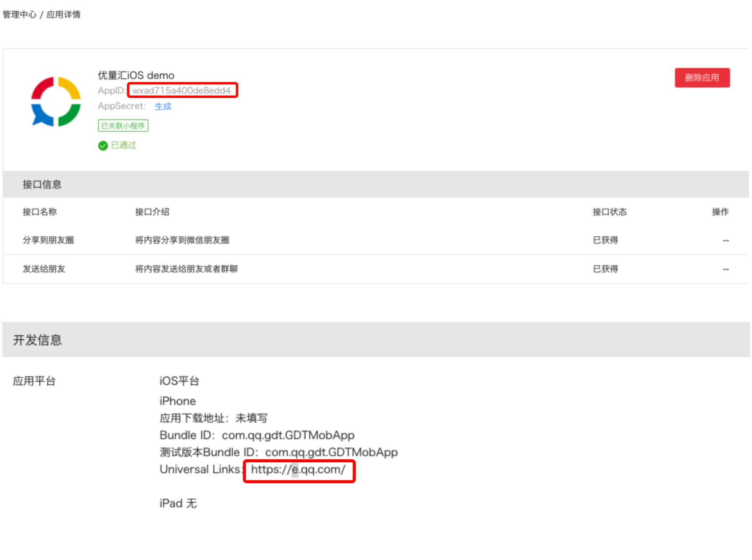Select the AppID value wxad715a400de8edd4
This screenshot has height=560, width=752.
(x=182, y=91)
